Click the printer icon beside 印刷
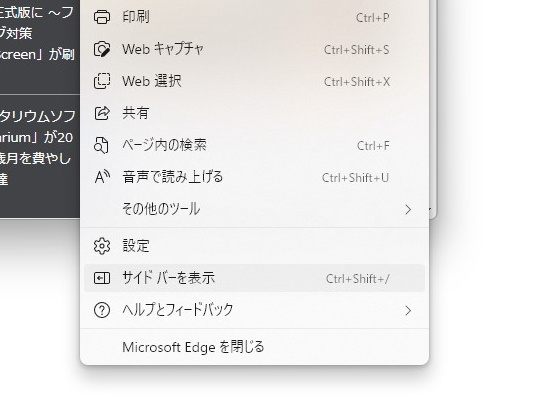Viewport: 540px width, 405px height. pyautogui.click(x=102, y=17)
